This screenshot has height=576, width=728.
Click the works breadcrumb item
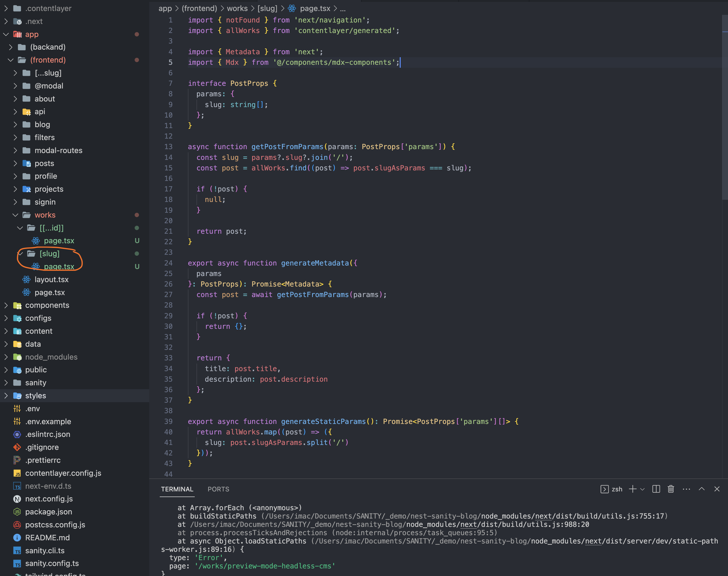click(237, 8)
